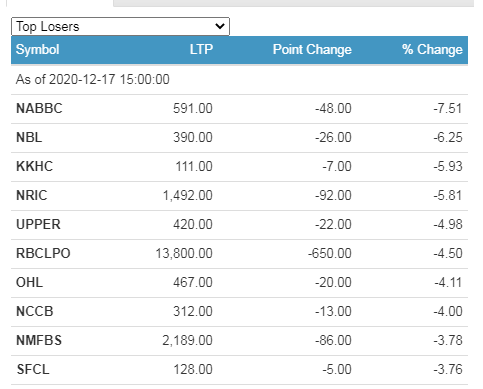Click NABBC's -7.51 percent change value

pyautogui.click(x=448, y=109)
